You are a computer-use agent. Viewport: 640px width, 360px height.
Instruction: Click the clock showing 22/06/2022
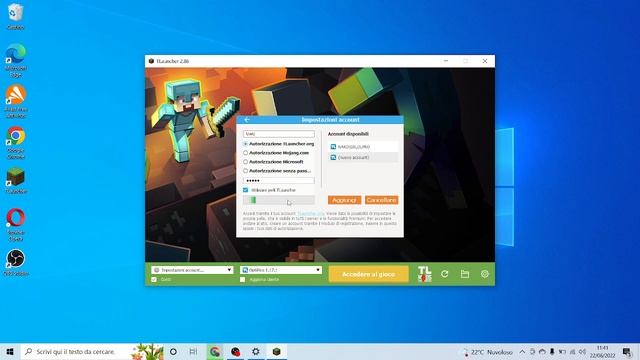click(602, 351)
